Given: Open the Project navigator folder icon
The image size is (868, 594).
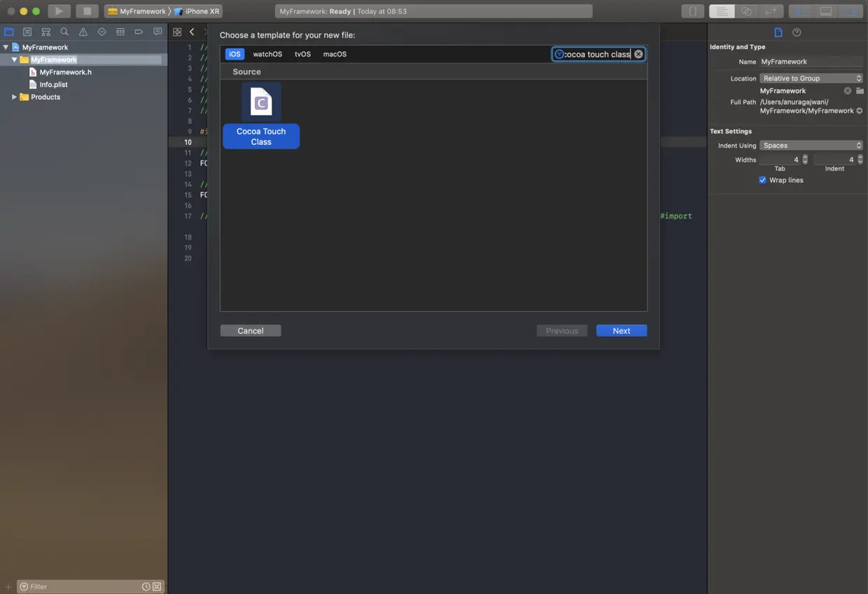Looking at the screenshot, I should (9, 32).
